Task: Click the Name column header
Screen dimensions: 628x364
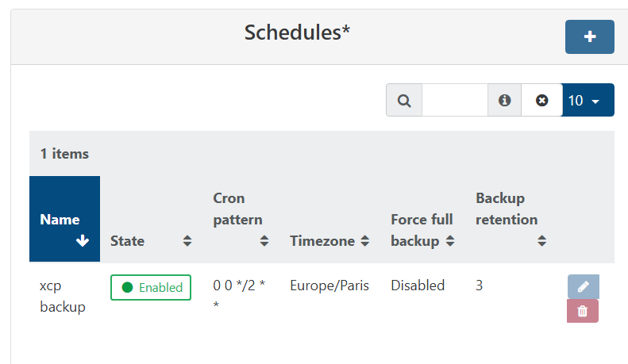Action: [60, 220]
